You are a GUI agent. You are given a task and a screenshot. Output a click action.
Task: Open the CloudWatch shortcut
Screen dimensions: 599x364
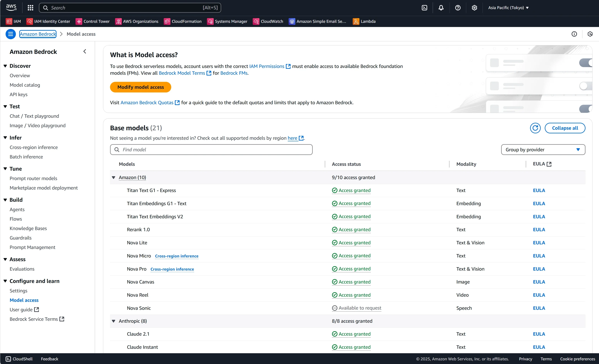pos(268,21)
